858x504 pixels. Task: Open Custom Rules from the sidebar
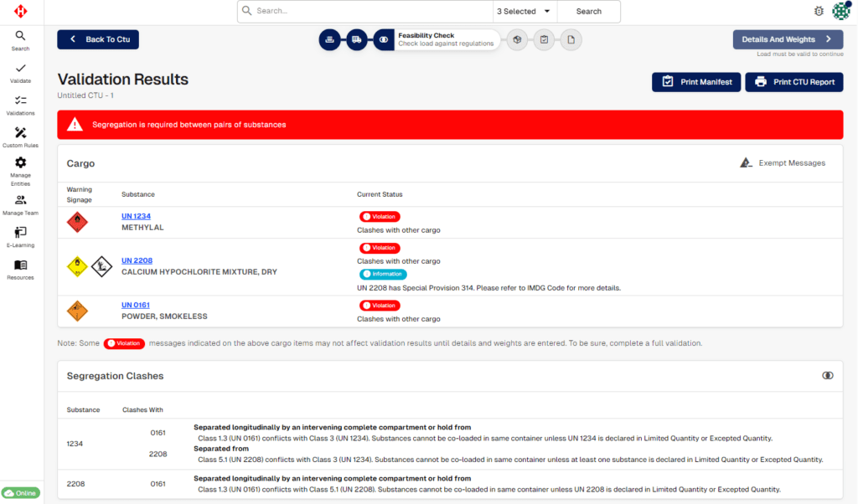pos(20,137)
